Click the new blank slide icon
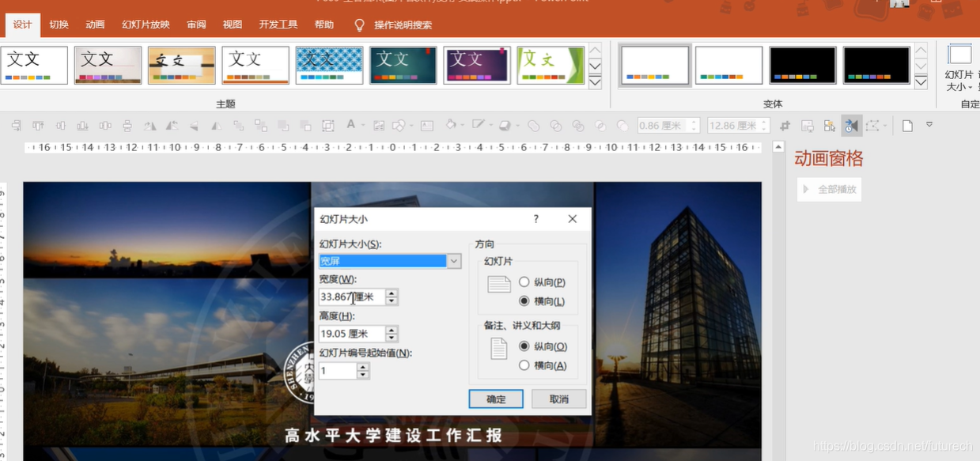The width and height of the screenshot is (980, 461). coord(907,126)
